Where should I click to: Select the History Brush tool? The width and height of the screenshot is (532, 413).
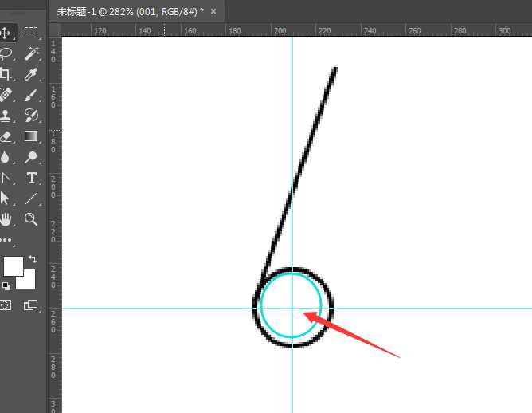tap(31, 116)
